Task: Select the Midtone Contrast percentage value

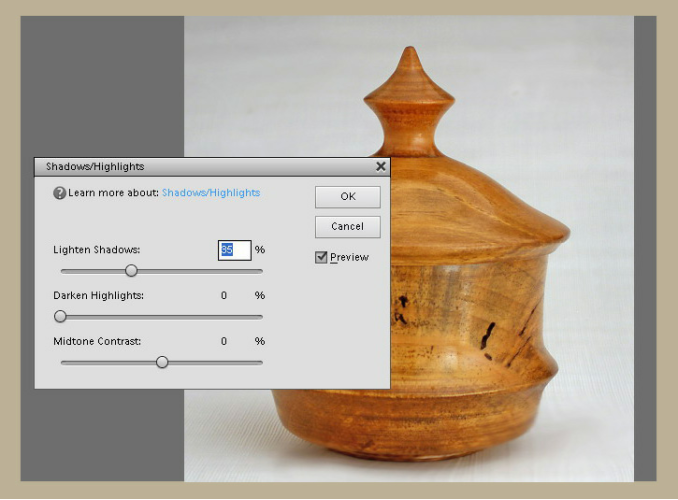Action: coord(224,342)
